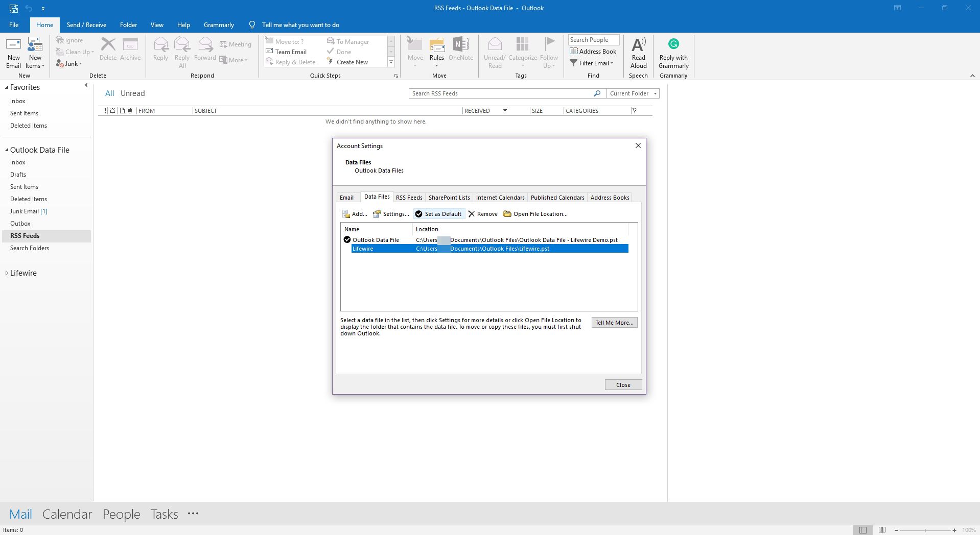980x535 pixels.
Task: Click the search magnifier icon in RSS Feeds search
Action: click(596, 93)
